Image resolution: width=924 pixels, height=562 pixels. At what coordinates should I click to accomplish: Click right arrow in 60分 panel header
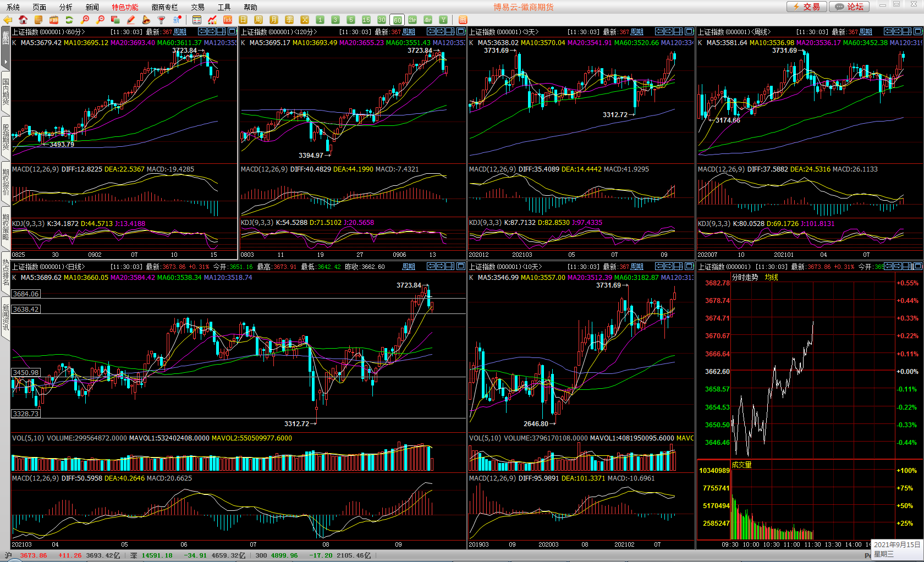tap(212, 32)
